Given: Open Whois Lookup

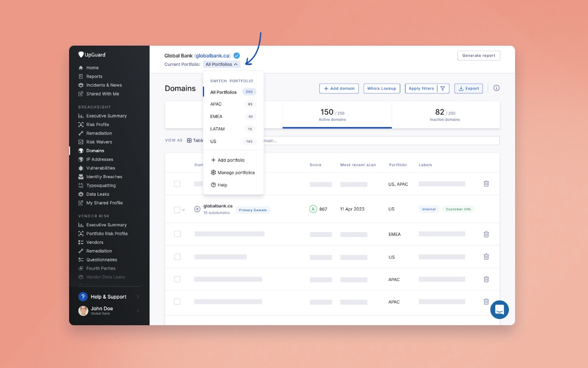Looking at the screenshot, I should pos(382,88).
